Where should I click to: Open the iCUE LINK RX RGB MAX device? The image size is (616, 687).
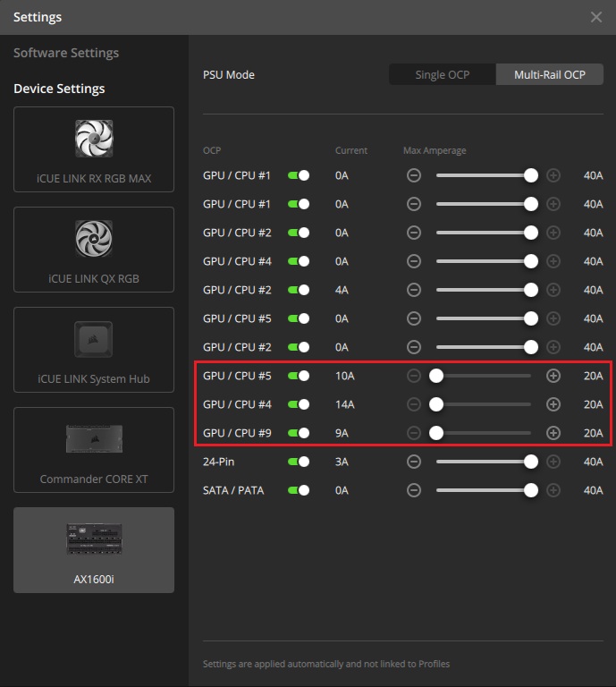click(94, 149)
